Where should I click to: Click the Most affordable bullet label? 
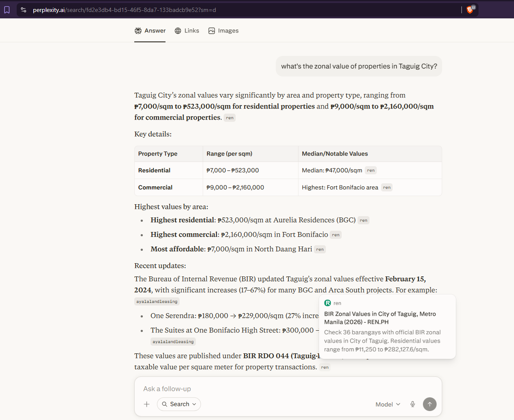point(178,249)
